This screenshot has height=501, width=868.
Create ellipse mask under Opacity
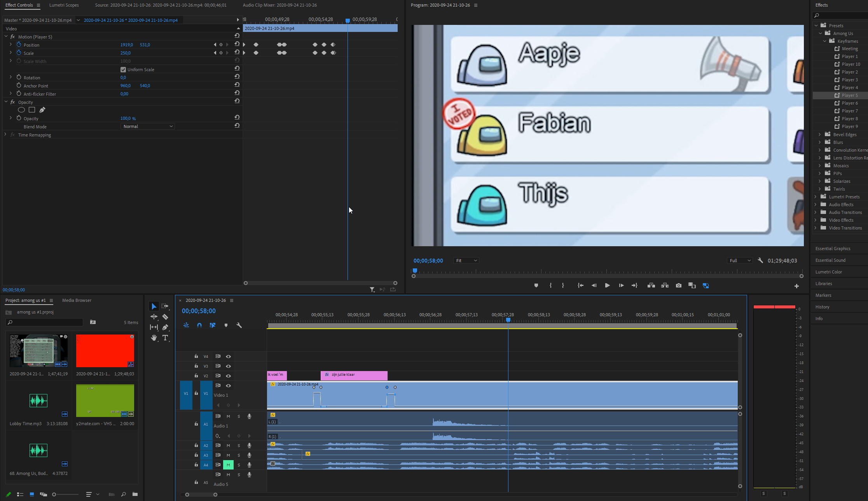[21, 110]
